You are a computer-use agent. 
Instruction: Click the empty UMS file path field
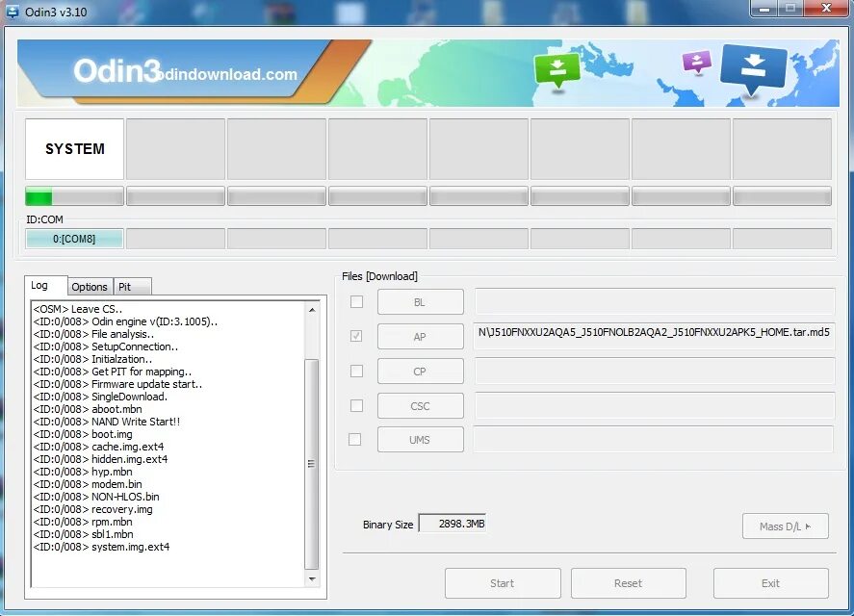[654, 439]
